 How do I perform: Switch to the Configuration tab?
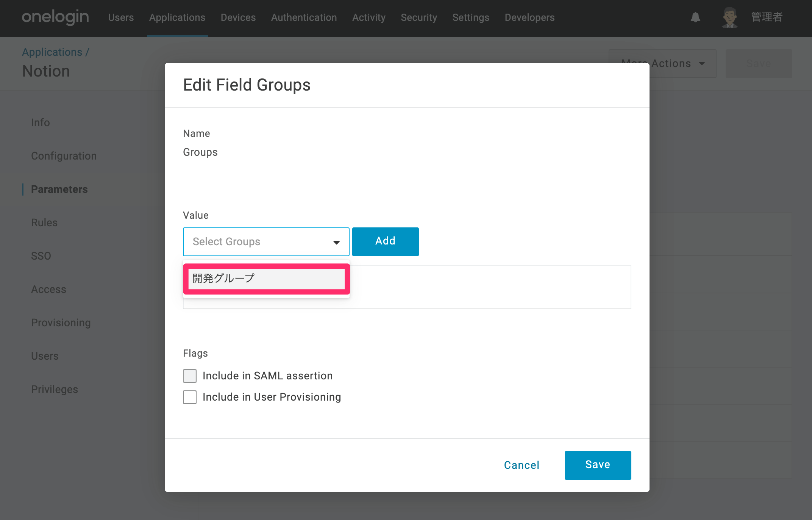[x=64, y=156]
